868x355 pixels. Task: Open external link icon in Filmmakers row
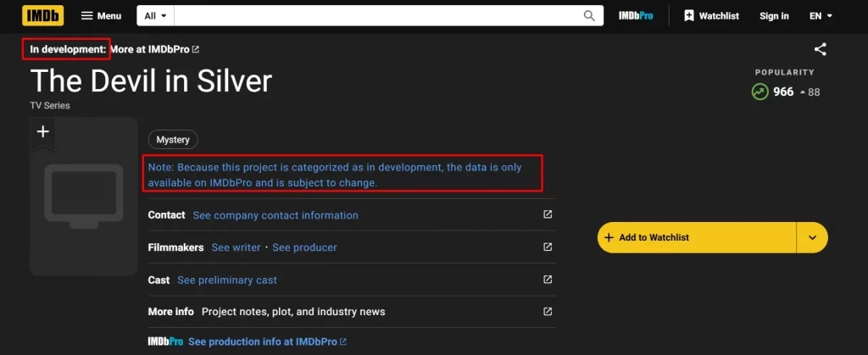(x=548, y=247)
